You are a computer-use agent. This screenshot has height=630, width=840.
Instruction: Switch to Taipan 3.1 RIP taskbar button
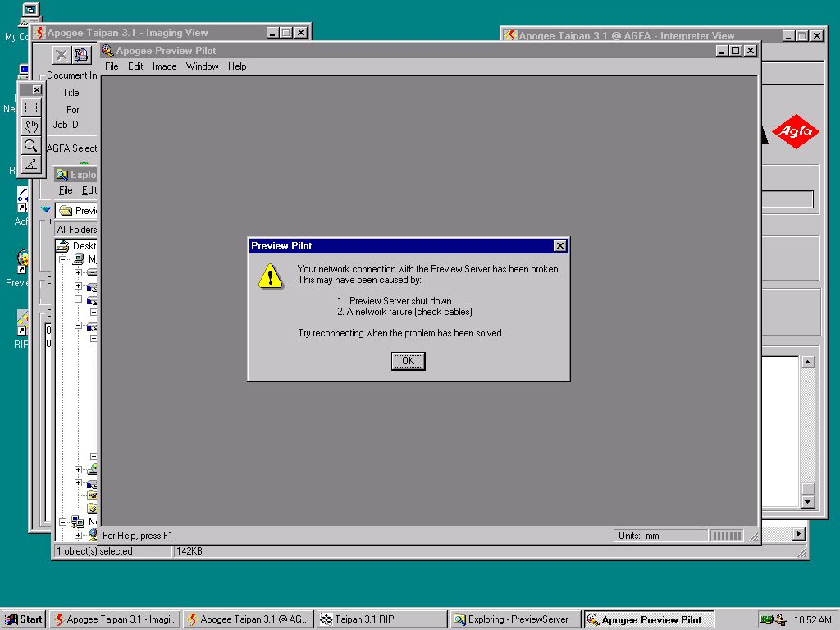[382, 619]
